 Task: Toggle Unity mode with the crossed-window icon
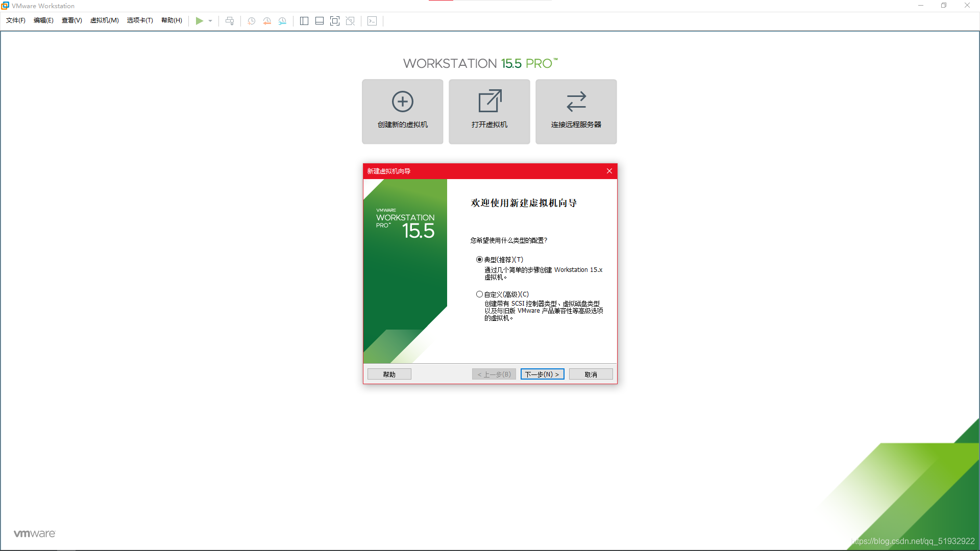click(x=351, y=21)
